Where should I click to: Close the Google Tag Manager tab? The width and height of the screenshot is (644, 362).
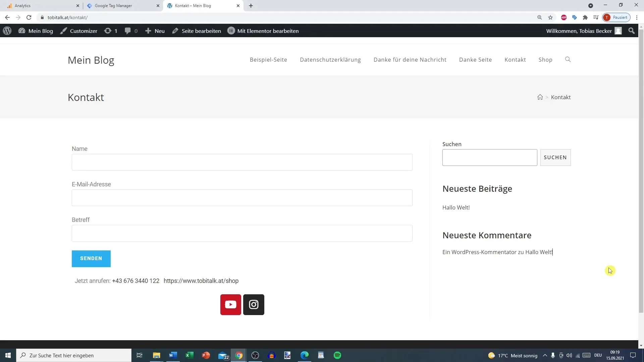tap(158, 6)
